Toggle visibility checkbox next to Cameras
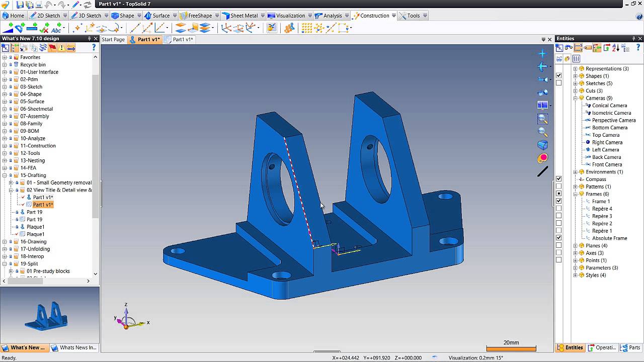This screenshot has width=644, height=362. (x=558, y=98)
